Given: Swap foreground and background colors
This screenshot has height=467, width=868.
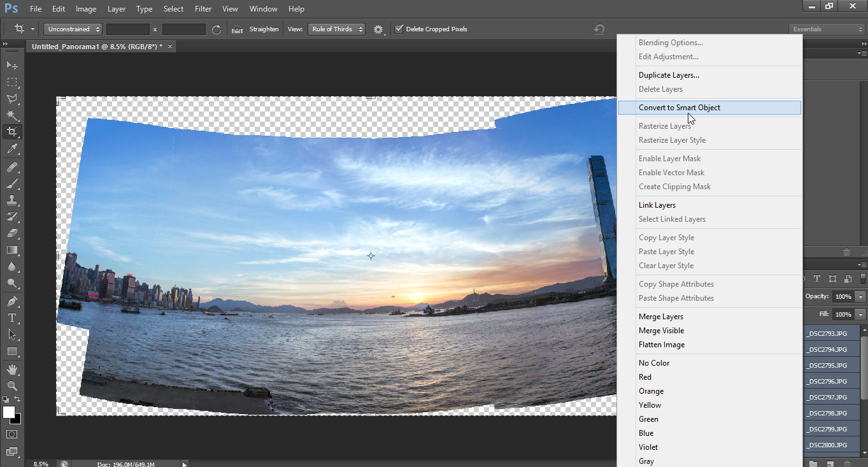Looking at the screenshot, I should [17, 399].
